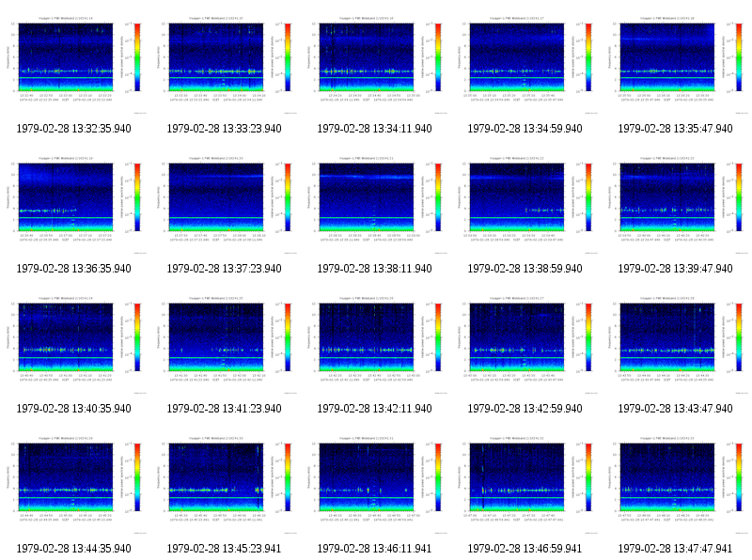The image size is (752, 560).
Task: Open the spectrogram thumbnail for 13:42:59.940
Action: point(525,345)
